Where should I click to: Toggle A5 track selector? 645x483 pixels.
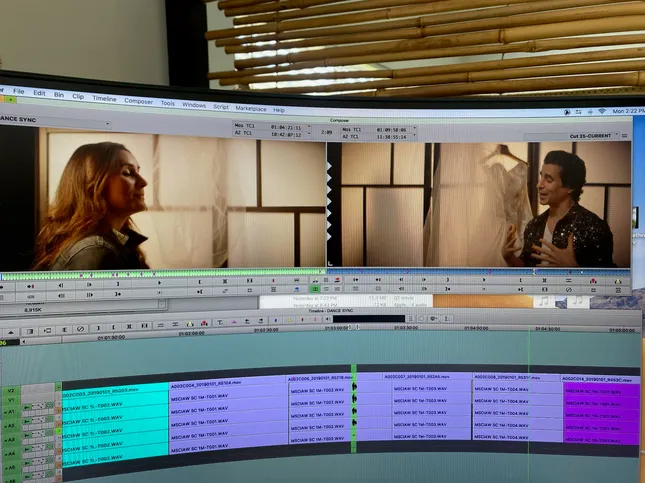9,467
